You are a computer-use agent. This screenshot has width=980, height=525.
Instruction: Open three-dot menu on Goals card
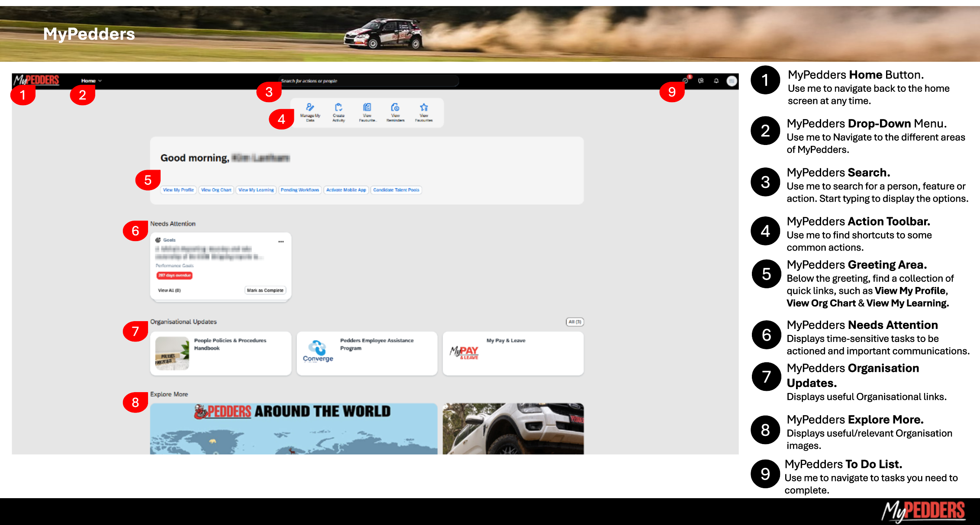pos(281,242)
